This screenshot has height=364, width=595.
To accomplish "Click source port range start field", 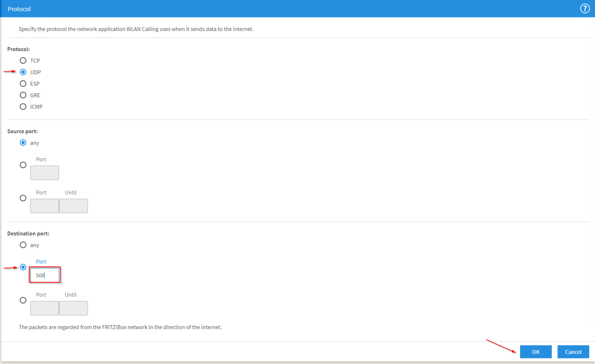I will tap(44, 206).
